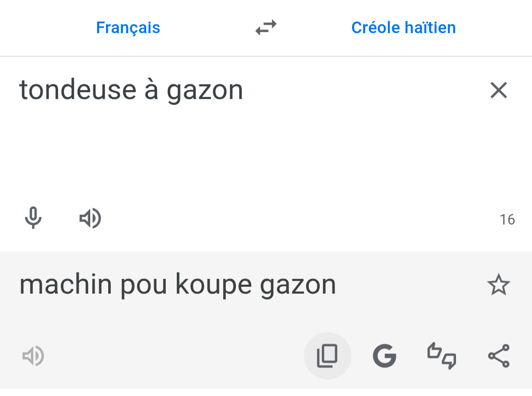This screenshot has height=396, width=532.
Task: Listen to the French source text
Action: point(90,218)
